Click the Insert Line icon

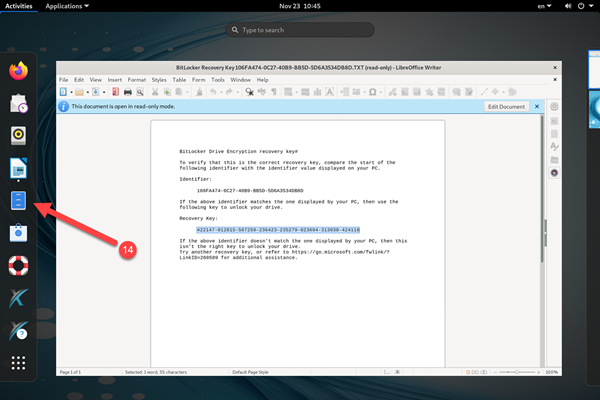point(484,92)
